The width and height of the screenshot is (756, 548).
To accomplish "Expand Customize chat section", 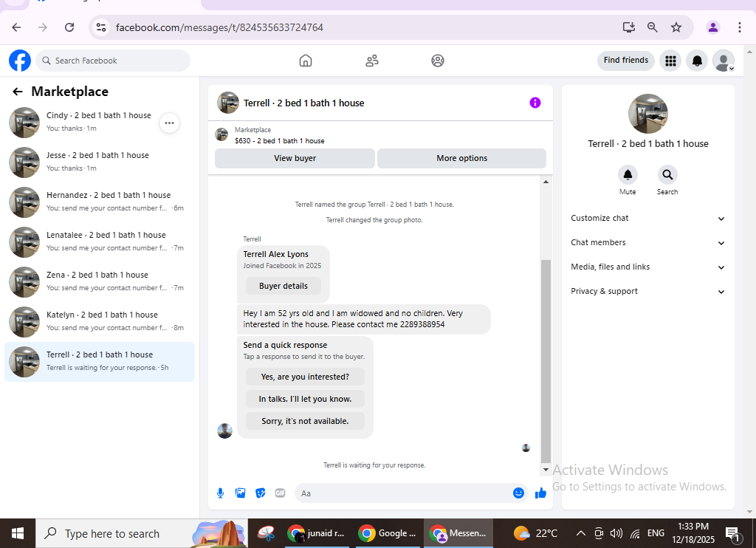I will 647,218.
